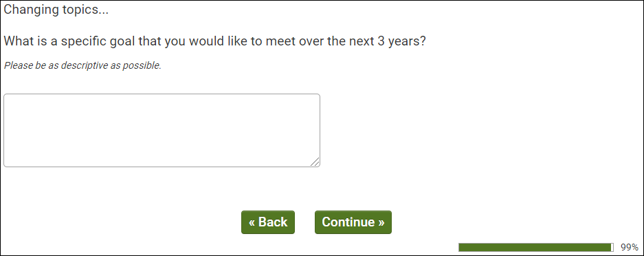Click the filled green portion of progress indicator

pos(535,247)
